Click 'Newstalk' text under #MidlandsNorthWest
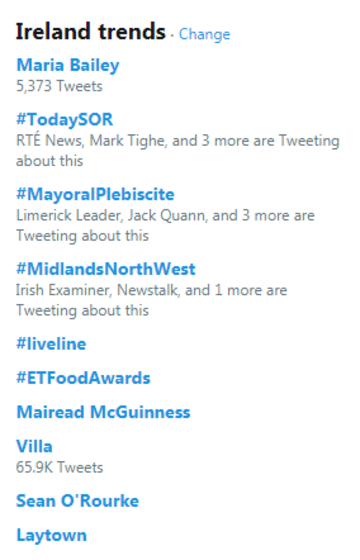Image resolution: width=360 pixels, height=560 pixels. 147,290
